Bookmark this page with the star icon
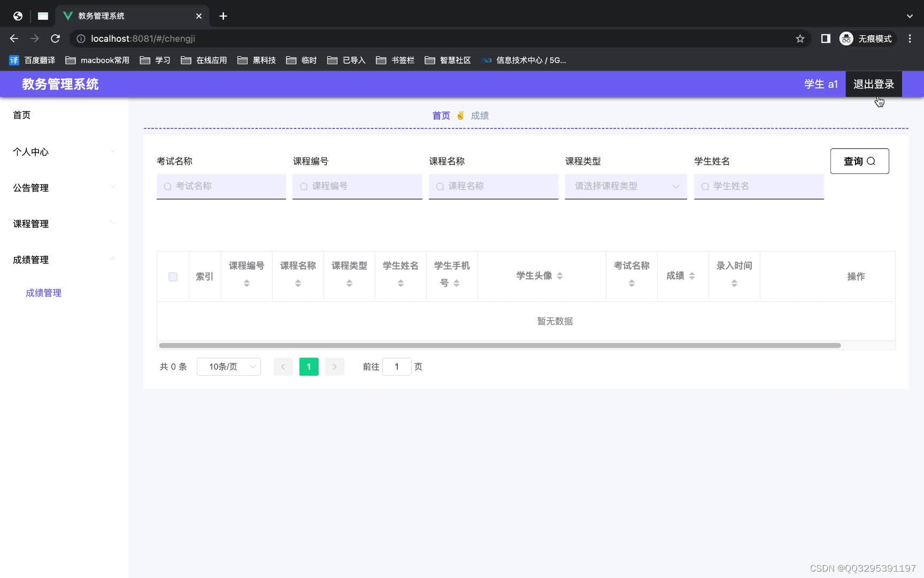The height and width of the screenshot is (578, 924). (800, 39)
